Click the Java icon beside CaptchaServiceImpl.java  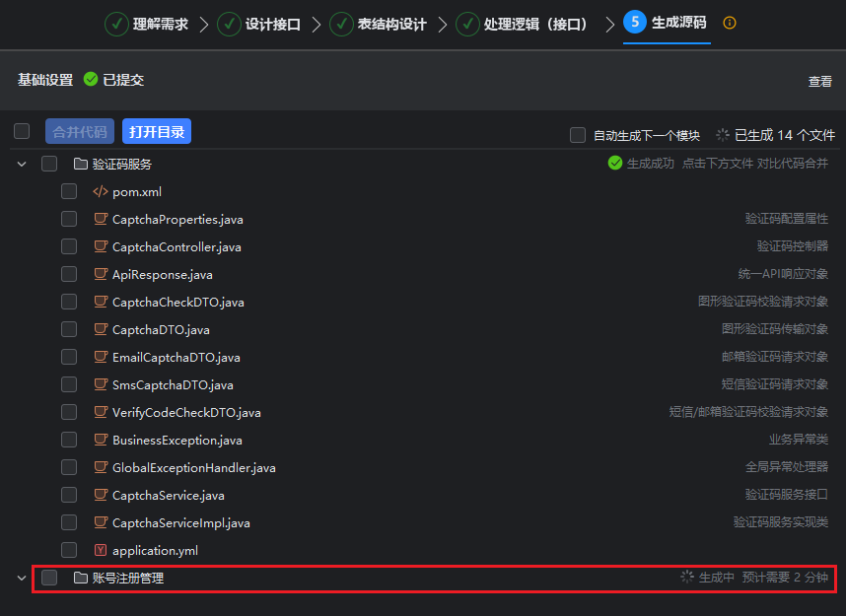100,522
